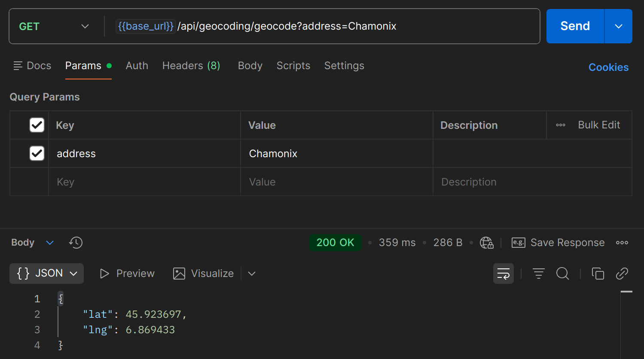Click the "lng" key in response
644x359 pixels.
coord(98,330)
